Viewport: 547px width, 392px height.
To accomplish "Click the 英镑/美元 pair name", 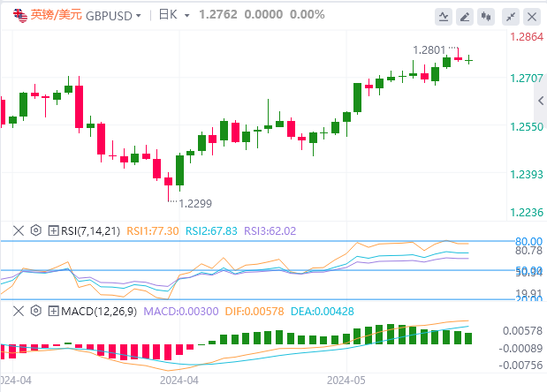I will point(57,15).
